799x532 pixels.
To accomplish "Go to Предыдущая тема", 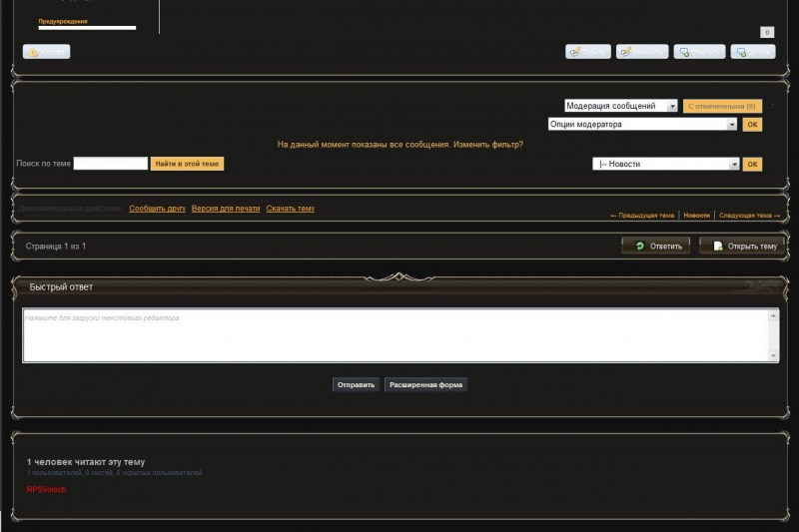I will pos(642,216).
